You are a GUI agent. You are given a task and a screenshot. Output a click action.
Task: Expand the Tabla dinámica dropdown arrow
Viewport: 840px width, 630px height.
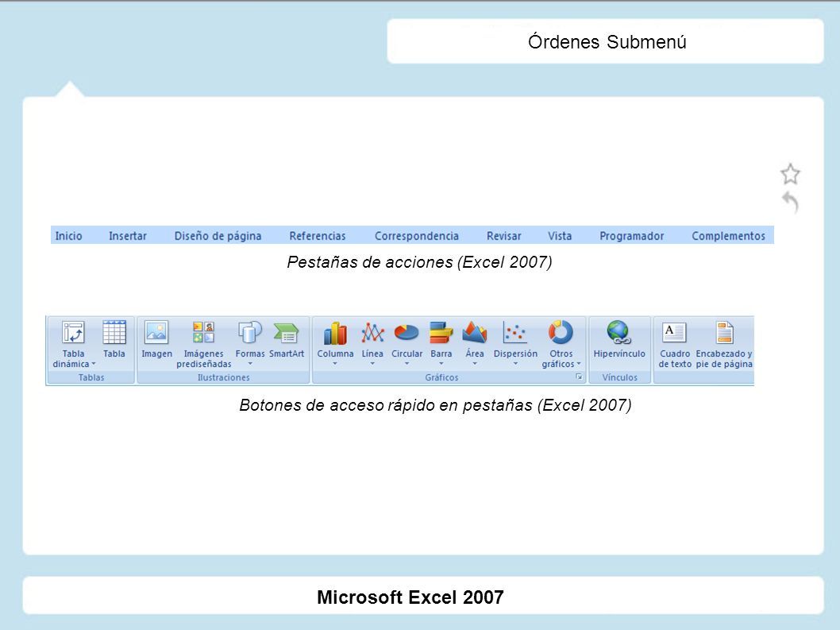(x=94, y=364)
